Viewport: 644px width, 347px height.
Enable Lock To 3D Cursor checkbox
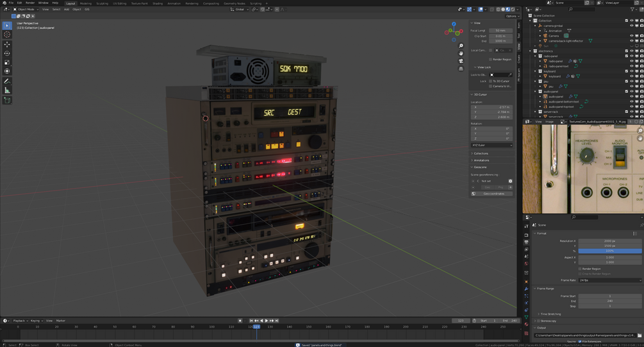pyautogui.click(x=490, y=81)
